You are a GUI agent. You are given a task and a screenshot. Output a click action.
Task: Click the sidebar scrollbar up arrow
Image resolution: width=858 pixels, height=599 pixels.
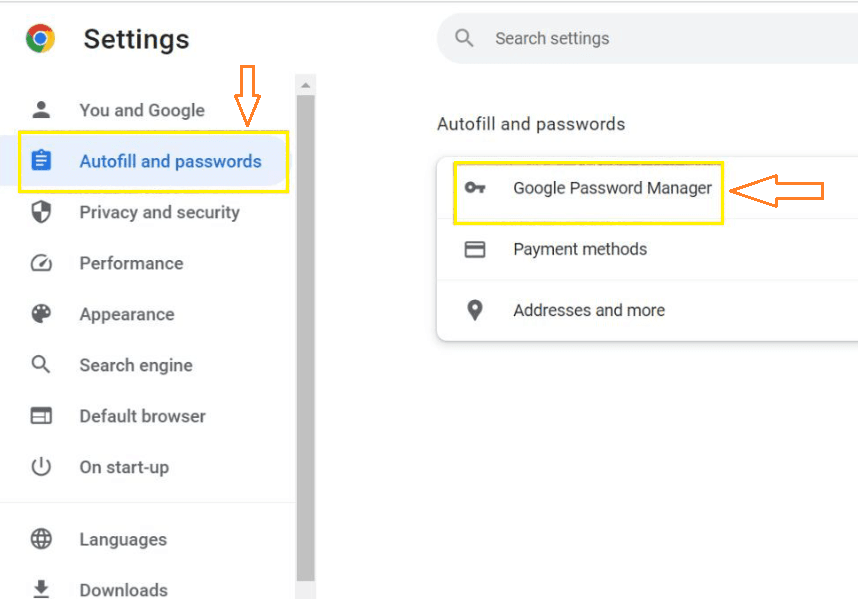pos(305,85)
